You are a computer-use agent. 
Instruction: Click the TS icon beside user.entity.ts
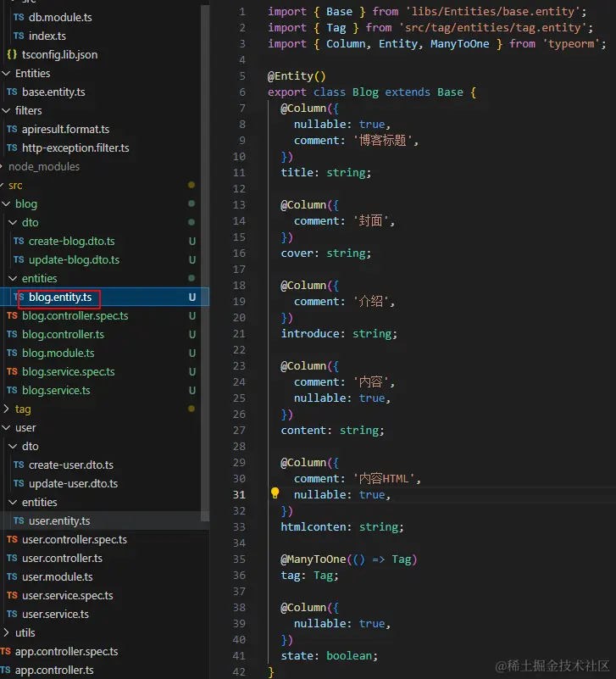(19, 520)
